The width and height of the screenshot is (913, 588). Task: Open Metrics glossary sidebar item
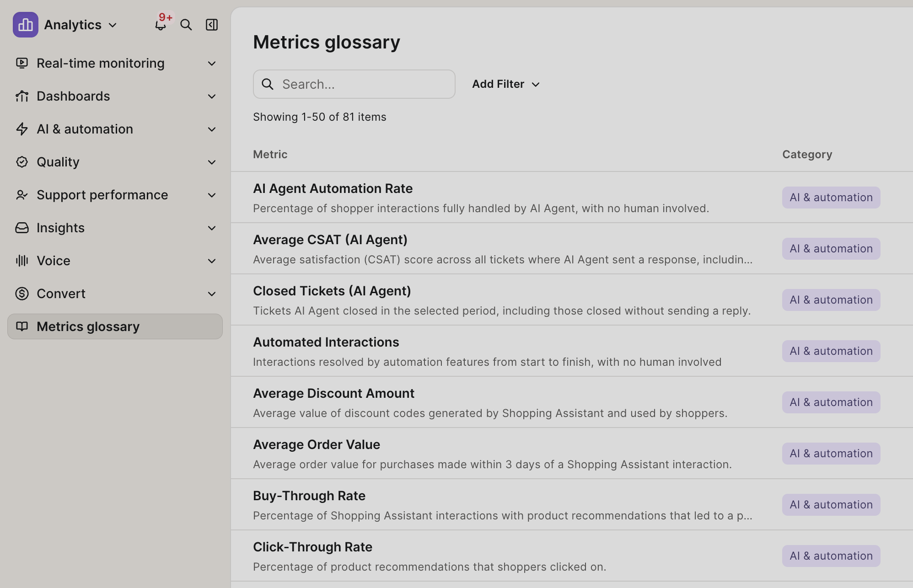pos(115,326)
